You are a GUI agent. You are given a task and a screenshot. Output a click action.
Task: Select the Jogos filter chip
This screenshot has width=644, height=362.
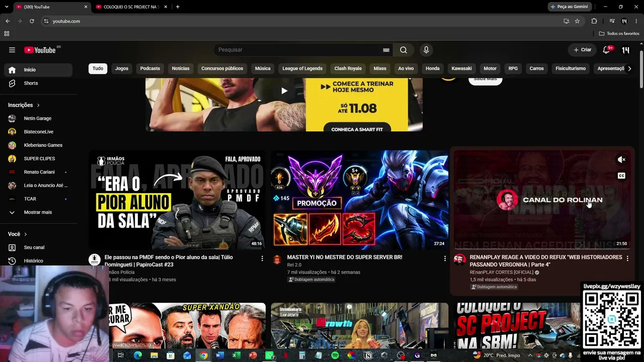point(122,68)
